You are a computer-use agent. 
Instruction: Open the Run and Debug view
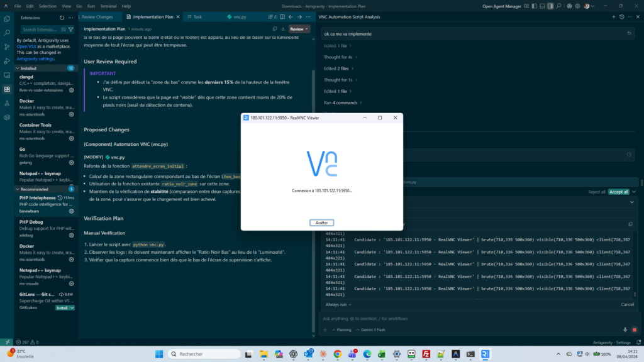click(x=6, y=61)
